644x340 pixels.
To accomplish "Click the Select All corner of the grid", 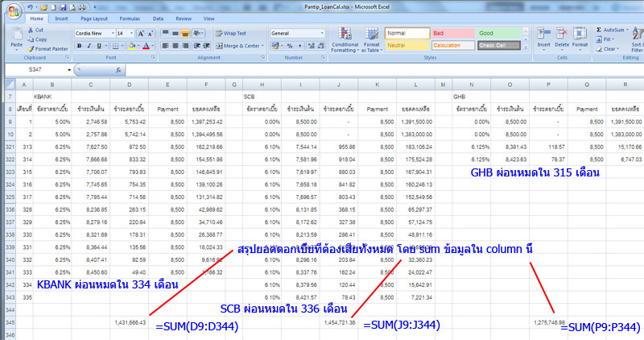I will point(10,85).
